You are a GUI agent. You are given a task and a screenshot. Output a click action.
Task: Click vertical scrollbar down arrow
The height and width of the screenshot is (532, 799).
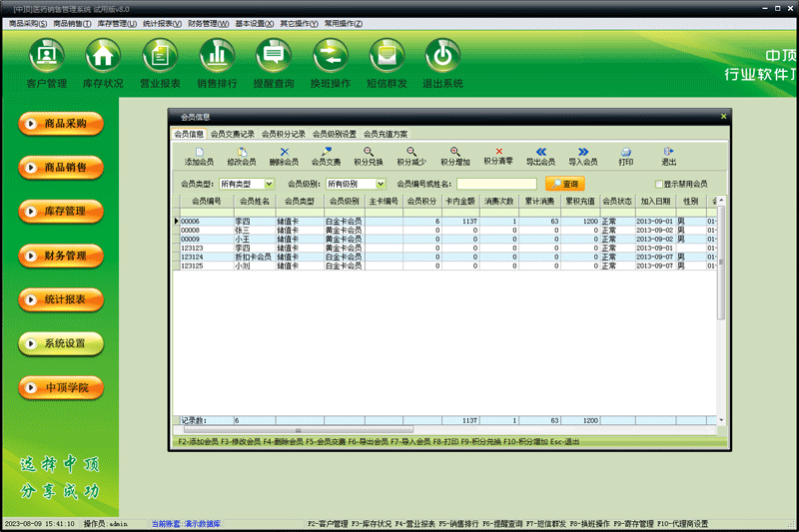[x=721, y=420]
